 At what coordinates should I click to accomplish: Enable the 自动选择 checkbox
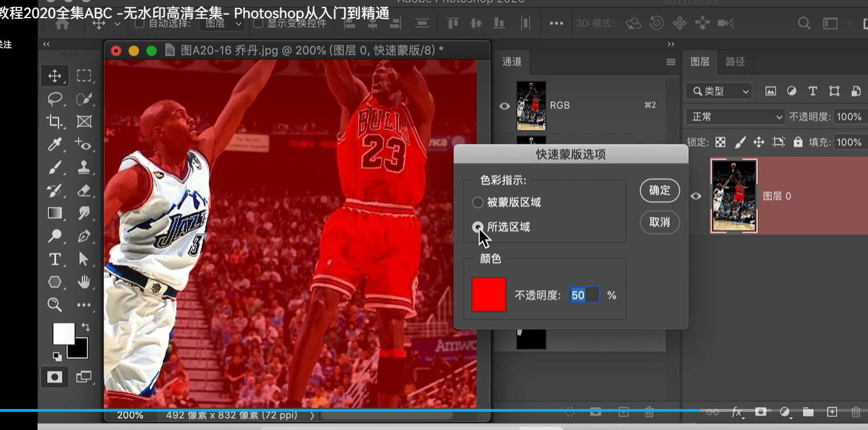[139, 23]
